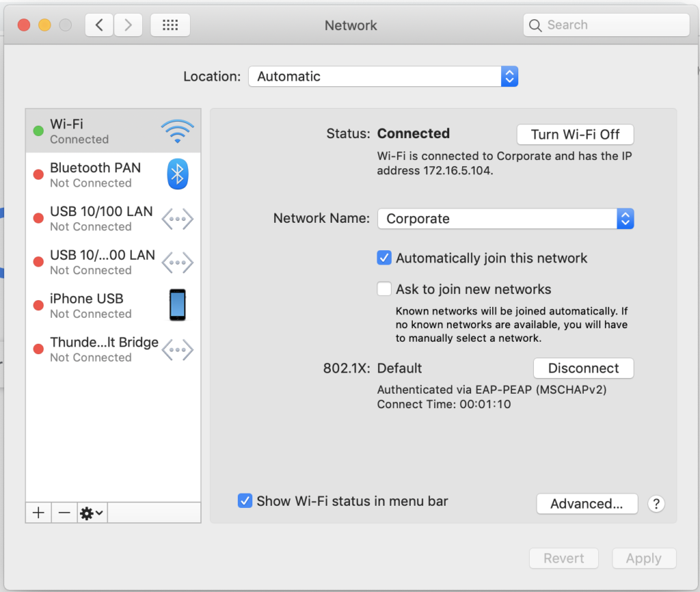Select Wi-Fi service in the sidebar
700x592 pixels.
tap(113, 131)
